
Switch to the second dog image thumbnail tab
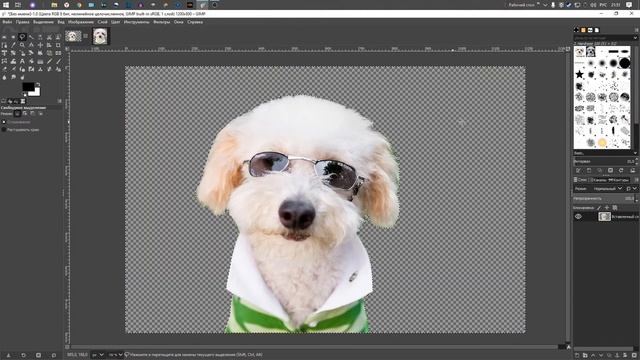click(100, 36)
